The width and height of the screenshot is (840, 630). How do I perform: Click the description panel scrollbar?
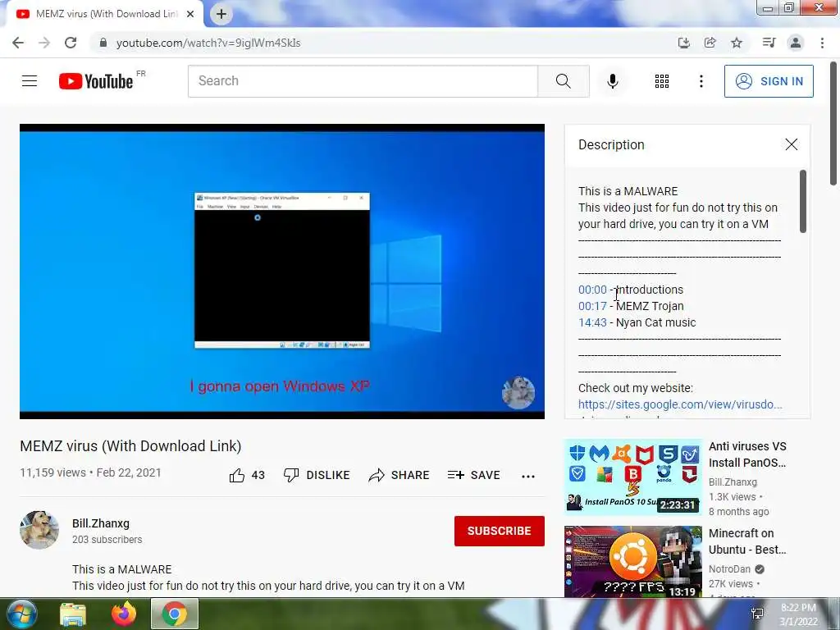[802, 202]
